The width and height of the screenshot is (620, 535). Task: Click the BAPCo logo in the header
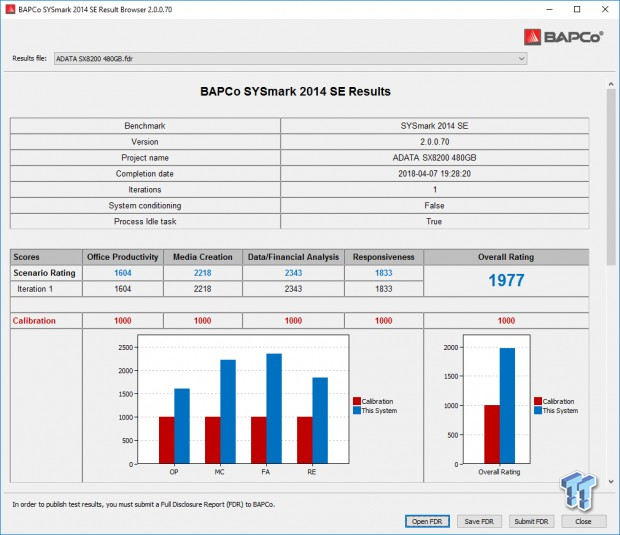564,39
